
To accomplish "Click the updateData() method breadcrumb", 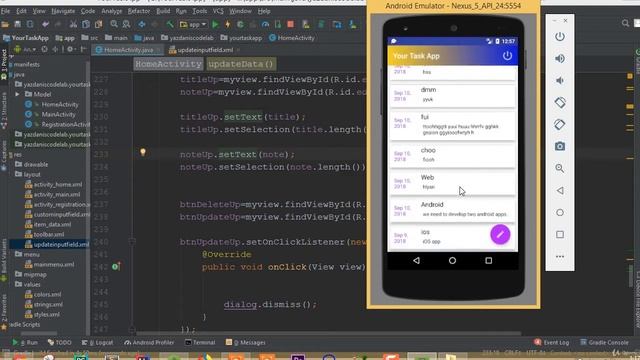I will tap(241, 64).
